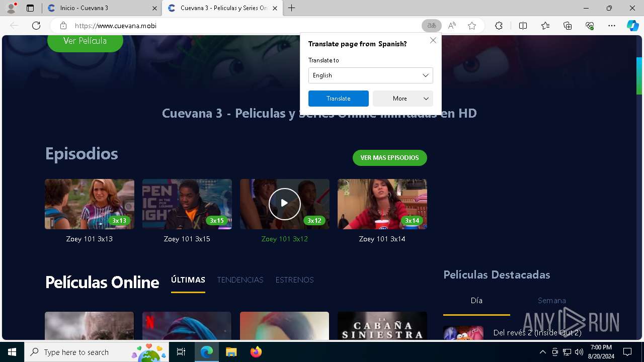Expand the More options dropdown
The width and height of the screenshot is (644, 362).
(x=403, y=99)
